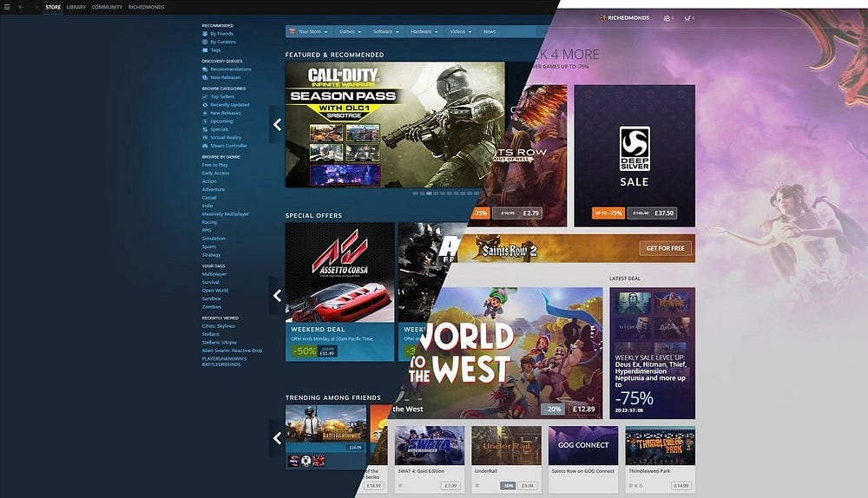Open the Call of Duty Season Pass banner
868x498 pixels.
click(x=395, y=125)
